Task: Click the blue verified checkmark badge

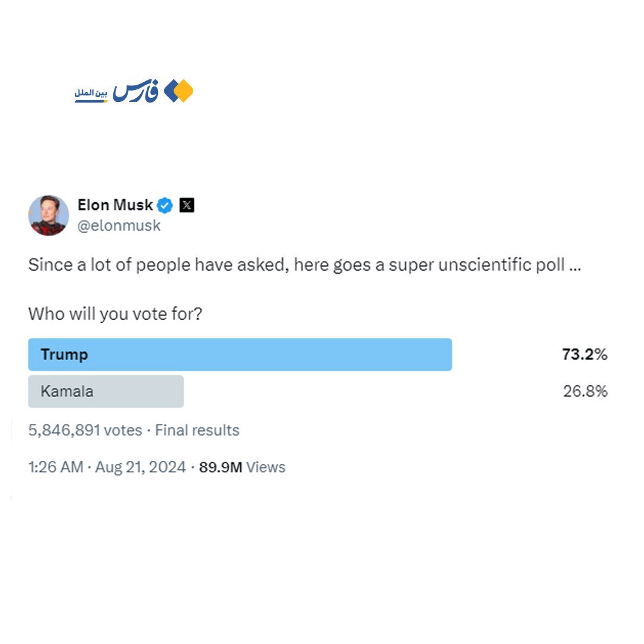Action: tap(165, 206)
